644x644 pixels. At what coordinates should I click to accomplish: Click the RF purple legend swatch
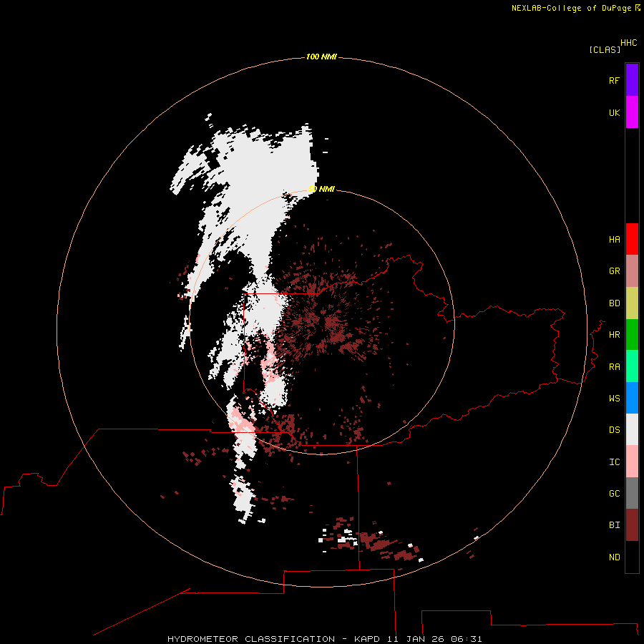[632, 80]
